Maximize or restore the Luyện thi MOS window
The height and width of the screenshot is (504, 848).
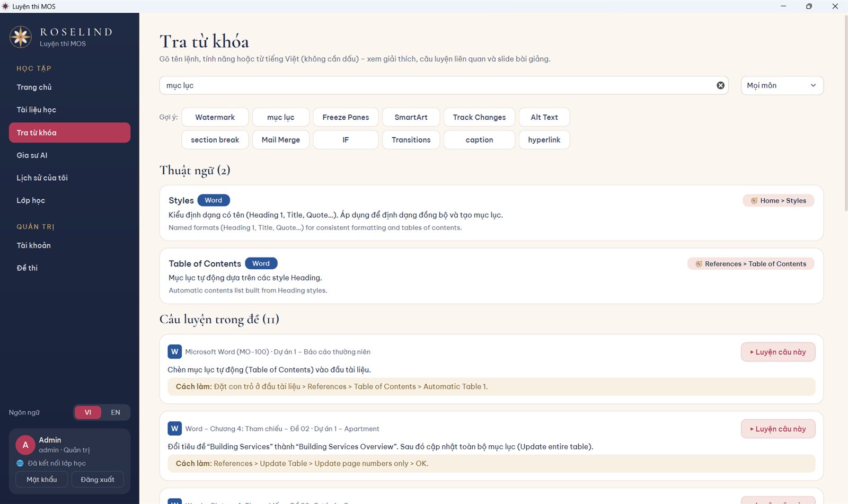click(809, 6)
